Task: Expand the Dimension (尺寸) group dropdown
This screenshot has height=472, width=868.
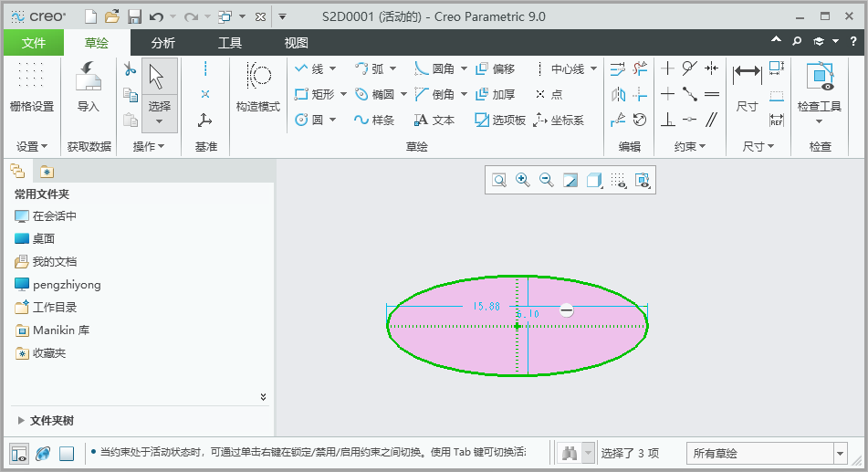Action: [758, 146]
